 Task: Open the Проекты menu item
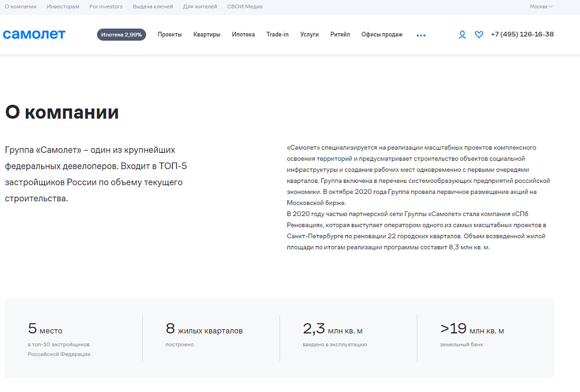click(x=170, y=34)
